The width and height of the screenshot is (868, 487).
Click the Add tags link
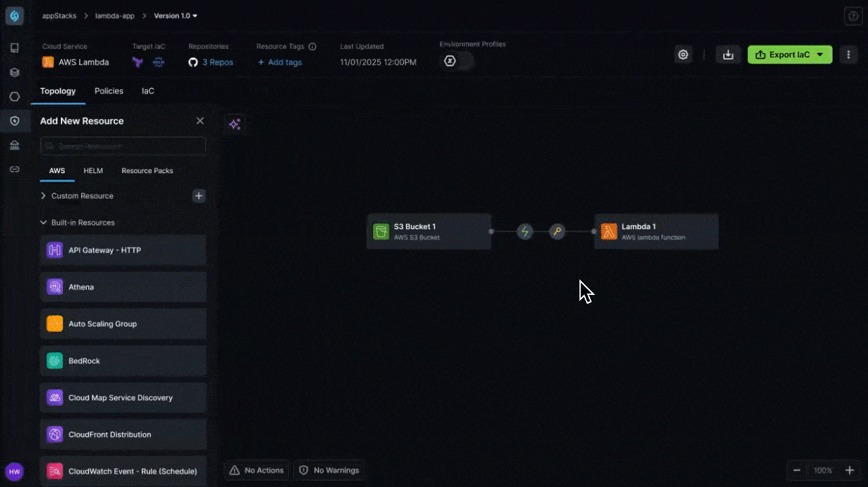(x=280, y=62)
